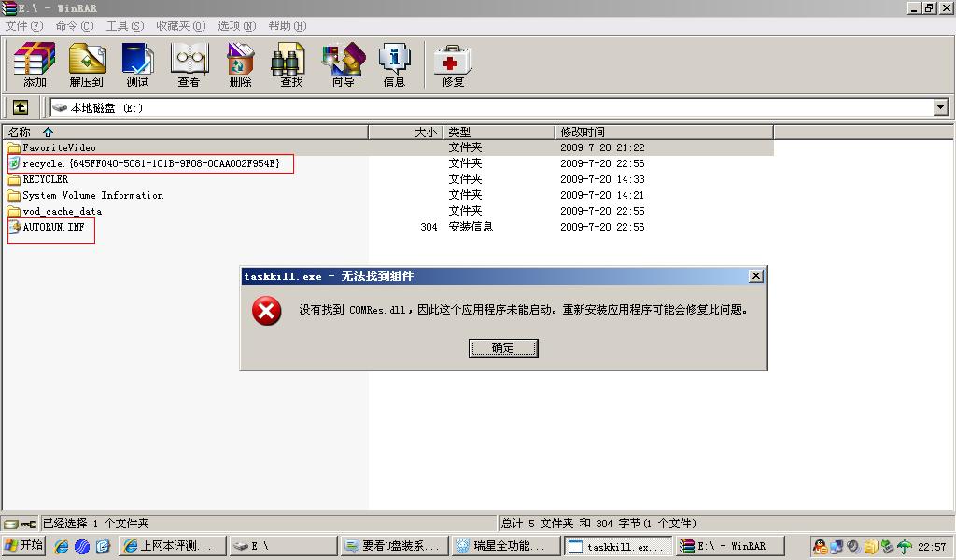Click 确定 in the taskkill.exe error dialog

(x=503, y=348)
